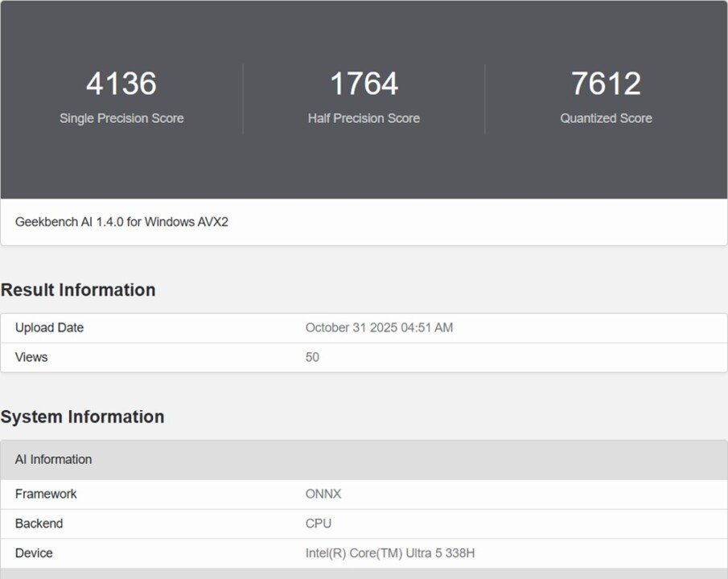Image resolution: width=728 pixels, height=579 pixels.
Task: Click the ONNX framework value
Action: (x=323, y=494)
